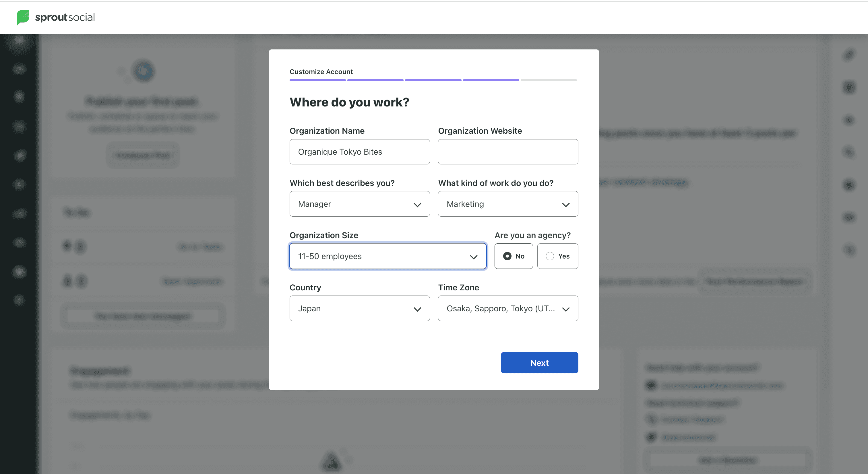This screenshot has width=868, height=474.
Task: Click the Organization Name input field
Action: (359, 151)
